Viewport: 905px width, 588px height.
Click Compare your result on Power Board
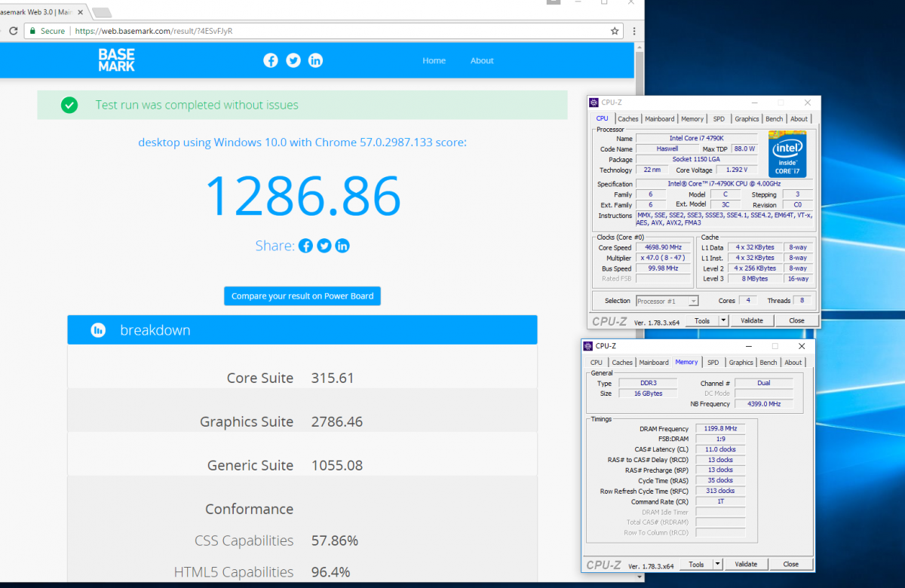point(302,296)
